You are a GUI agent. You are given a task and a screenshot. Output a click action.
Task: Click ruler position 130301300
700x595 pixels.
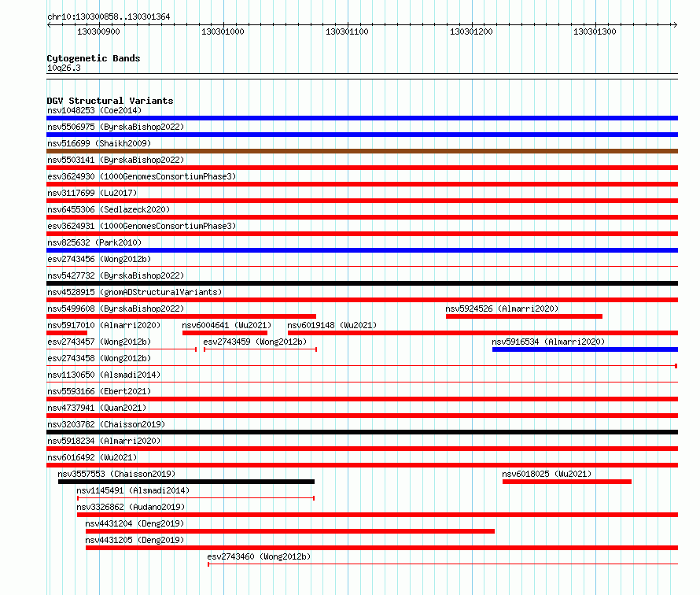pyautogui.click(x=595, y=31)
